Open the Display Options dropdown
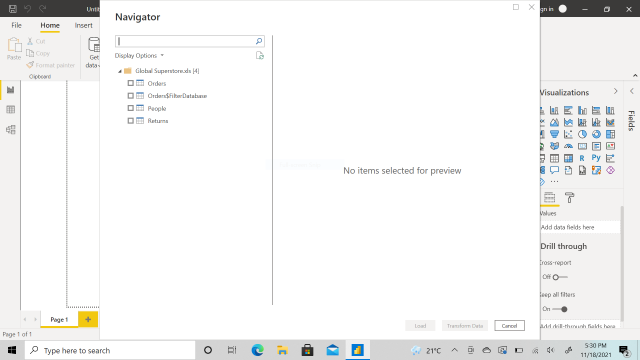640x360 pixels. coord(139,56)
